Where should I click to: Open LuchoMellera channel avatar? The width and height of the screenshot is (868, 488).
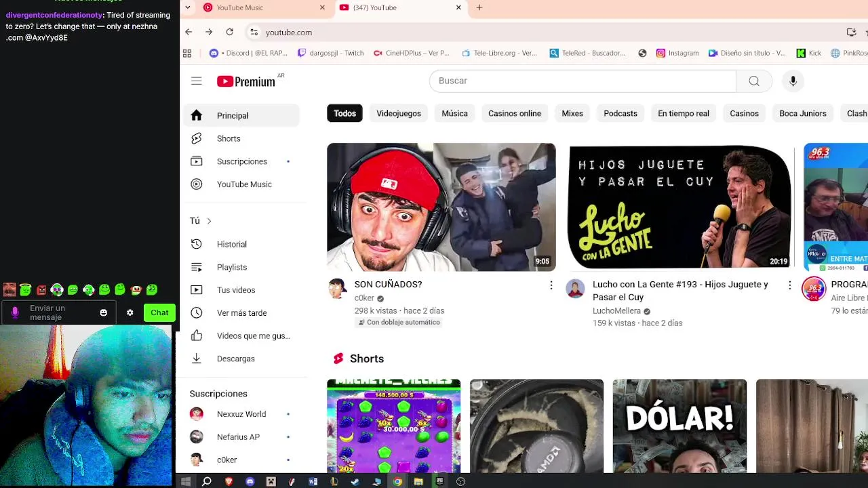pos(575,289)
